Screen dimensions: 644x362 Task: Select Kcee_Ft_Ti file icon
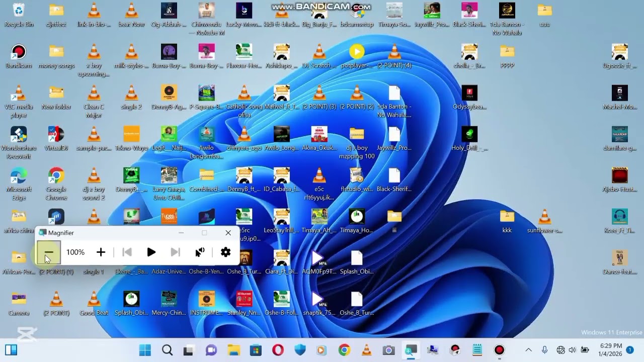(x=619, y=222)
